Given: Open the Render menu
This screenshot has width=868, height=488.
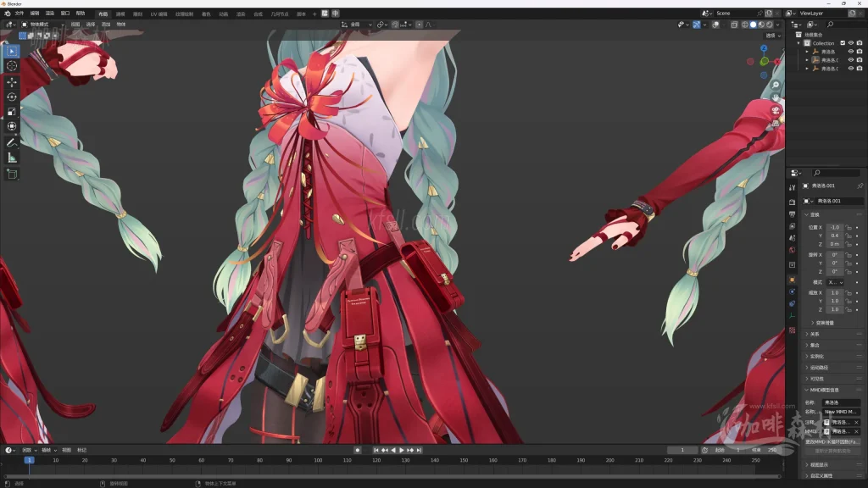Looking at the screenshot, I should 50,14.
